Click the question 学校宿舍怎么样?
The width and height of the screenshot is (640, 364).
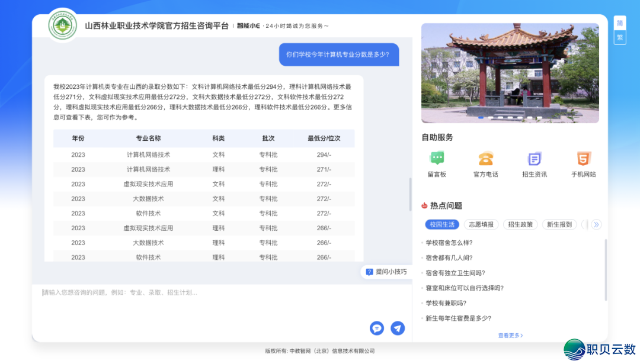pos(449,243)
